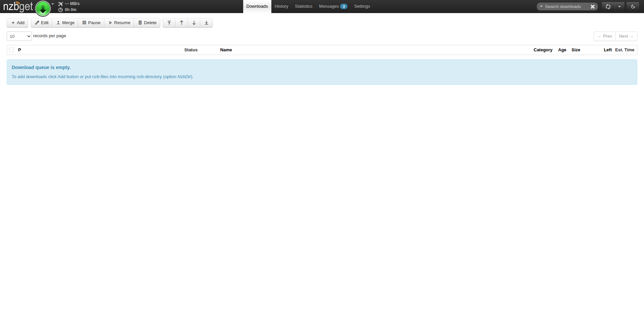
Task: Open the dropdown next to the speed indicator
Action: 52,4
